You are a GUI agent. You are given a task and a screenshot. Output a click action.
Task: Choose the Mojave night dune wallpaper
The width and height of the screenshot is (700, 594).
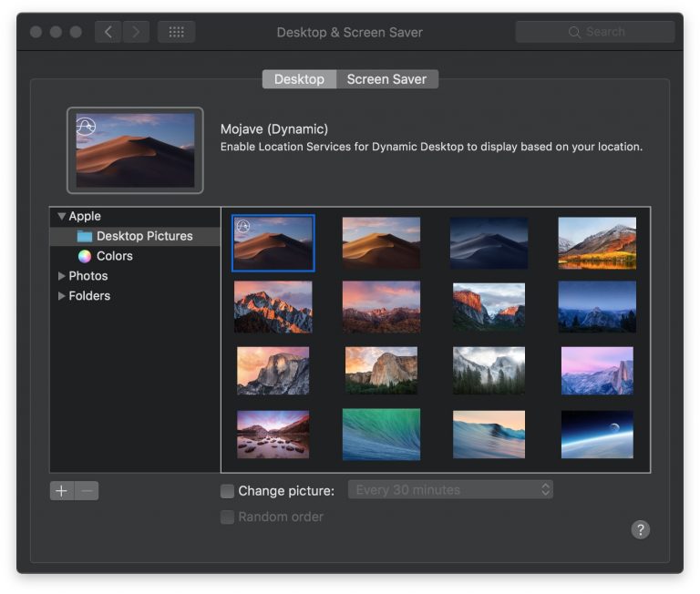489,243
